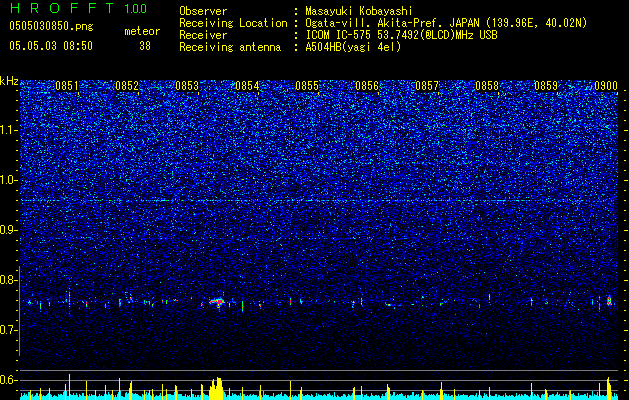The height and width of the screenshot is (400, 629).
Task: Select the filename 0505030850.png
Action: point(51,26)
